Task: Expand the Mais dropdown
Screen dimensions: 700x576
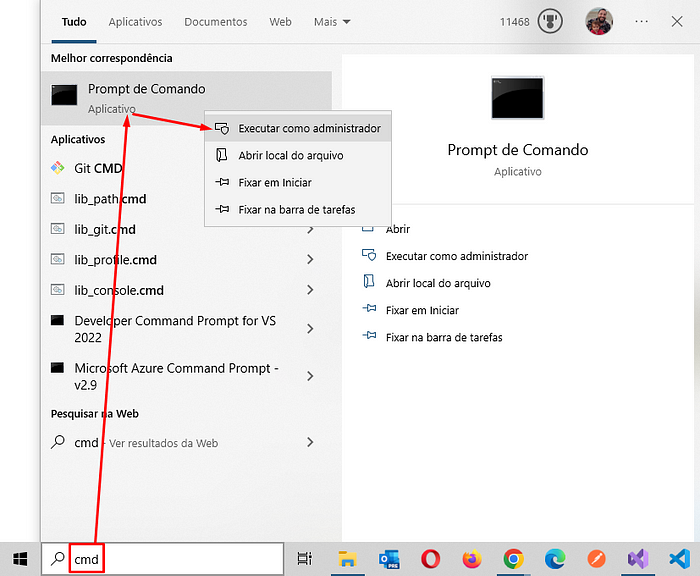Action: pos(332,21)
